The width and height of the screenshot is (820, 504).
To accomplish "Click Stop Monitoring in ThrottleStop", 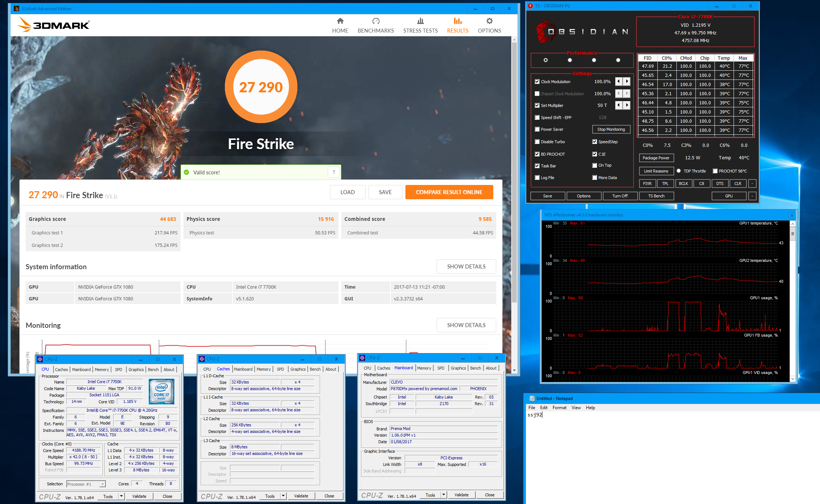I will (611, 129).
